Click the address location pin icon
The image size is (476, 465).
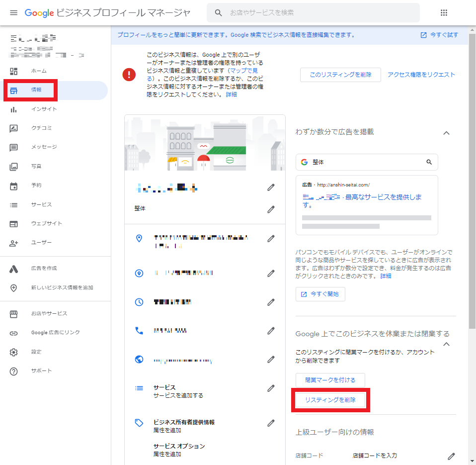click(x=139, y=239)
